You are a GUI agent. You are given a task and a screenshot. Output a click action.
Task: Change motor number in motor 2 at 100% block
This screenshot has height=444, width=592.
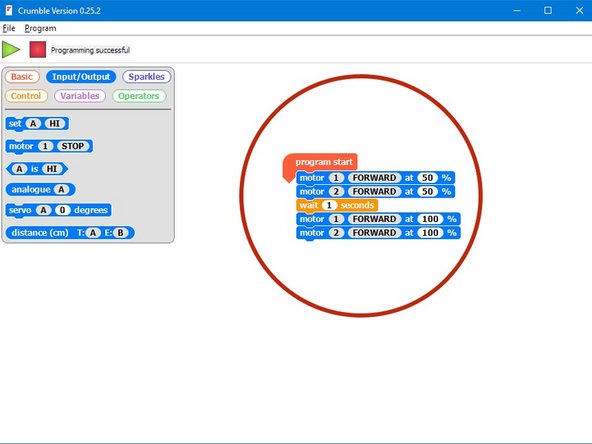[336, 233]
